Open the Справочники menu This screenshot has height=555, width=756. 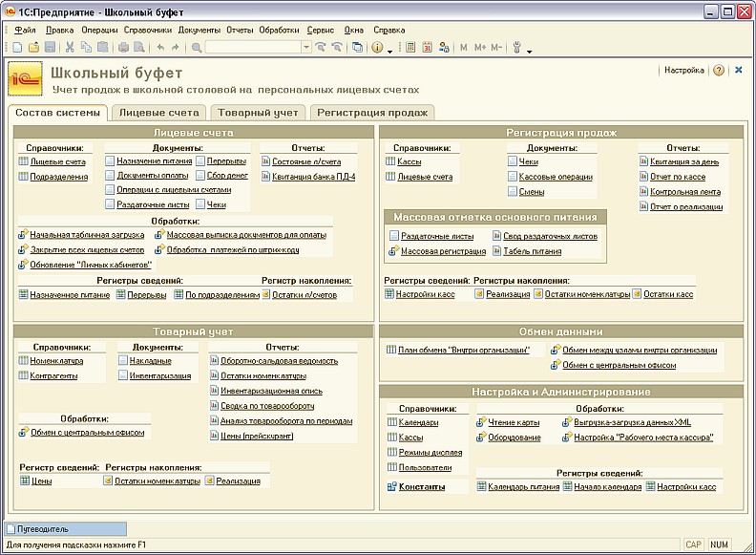coord(147,30)
